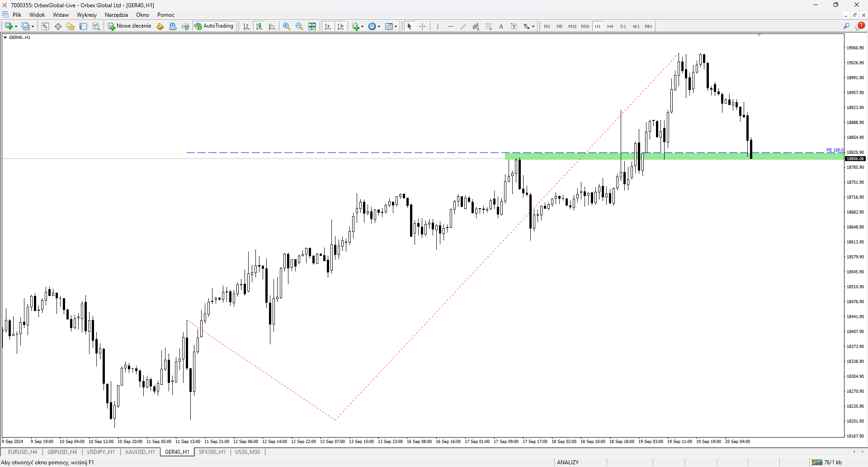The width and height of the screenshot is (868, 467).
Task: Open the Wstaw menu
Action: point(61,15)
